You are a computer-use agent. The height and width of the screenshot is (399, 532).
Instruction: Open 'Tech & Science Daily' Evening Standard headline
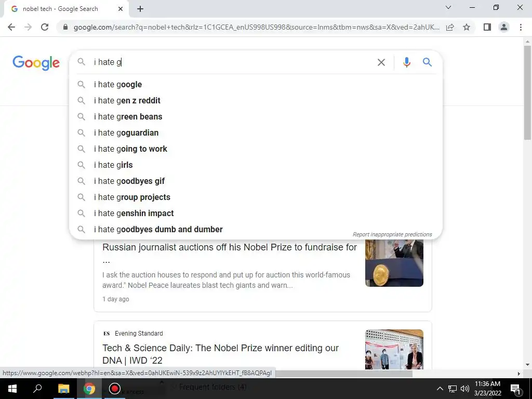(220, 354)
